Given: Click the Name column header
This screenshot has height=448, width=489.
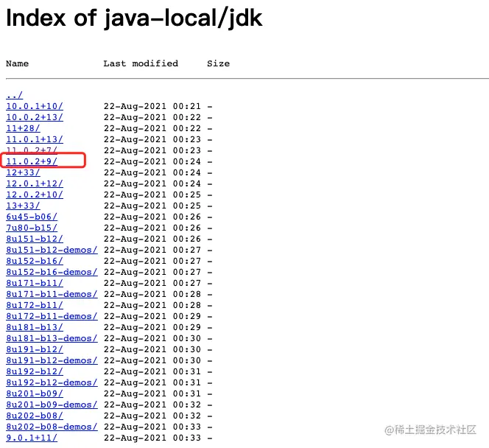Looking at the screenshot, I should [x=17, y=63].
